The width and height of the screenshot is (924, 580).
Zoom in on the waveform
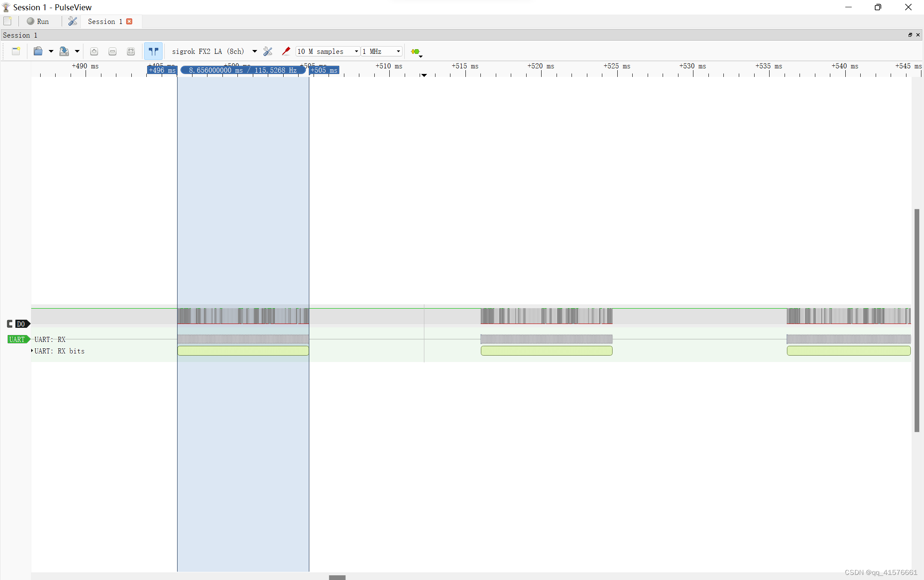click(x=94, y=51)
